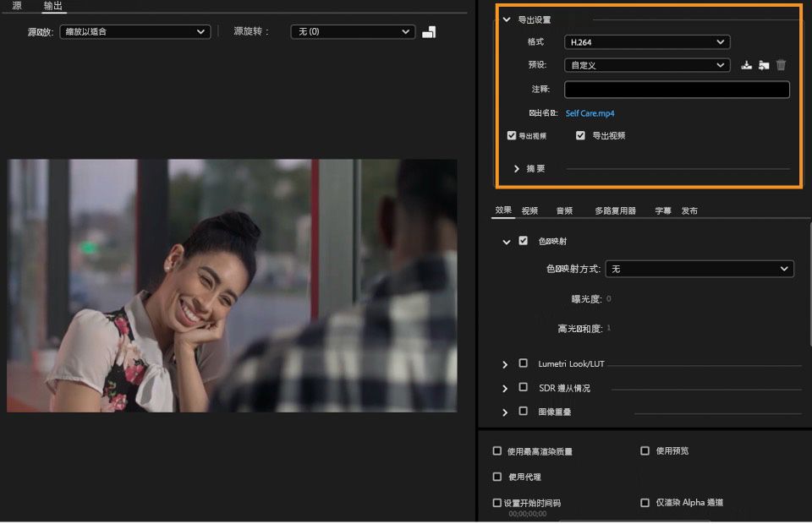Save the preset with the download icon

(x=746, y=65)
